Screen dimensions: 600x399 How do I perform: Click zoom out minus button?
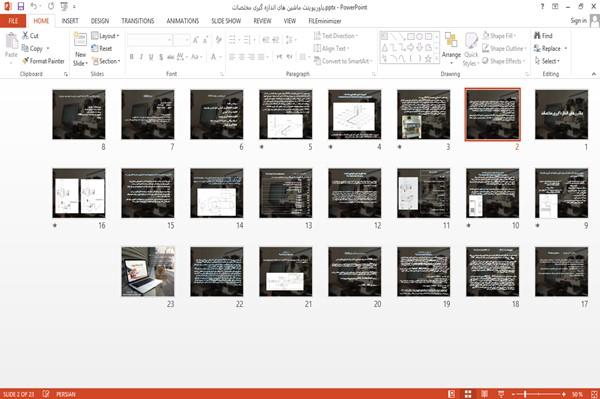(514, 394)
